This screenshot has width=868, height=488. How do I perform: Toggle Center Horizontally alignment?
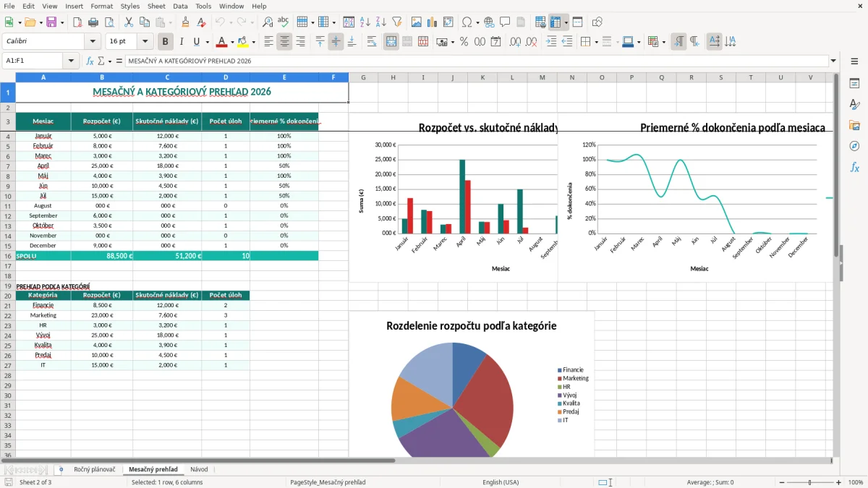tap(284, 42)
